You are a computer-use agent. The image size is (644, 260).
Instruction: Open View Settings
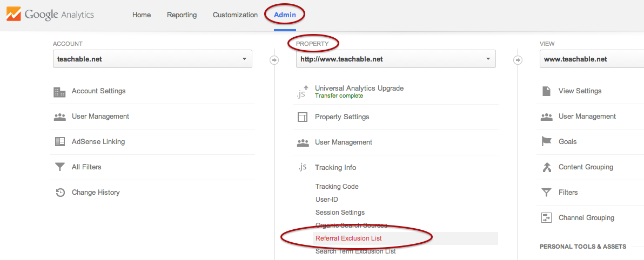pyautogui.click(x=580, y=91)
